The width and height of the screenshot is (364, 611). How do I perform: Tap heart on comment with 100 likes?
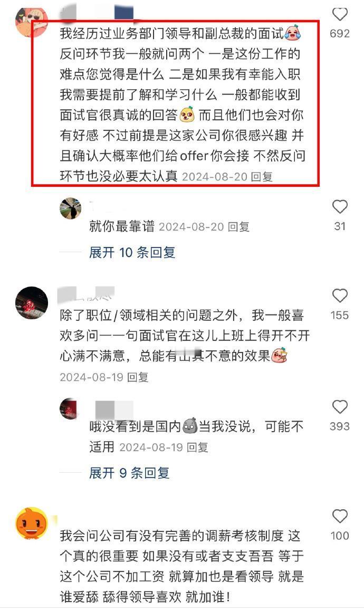pos(339,517)
